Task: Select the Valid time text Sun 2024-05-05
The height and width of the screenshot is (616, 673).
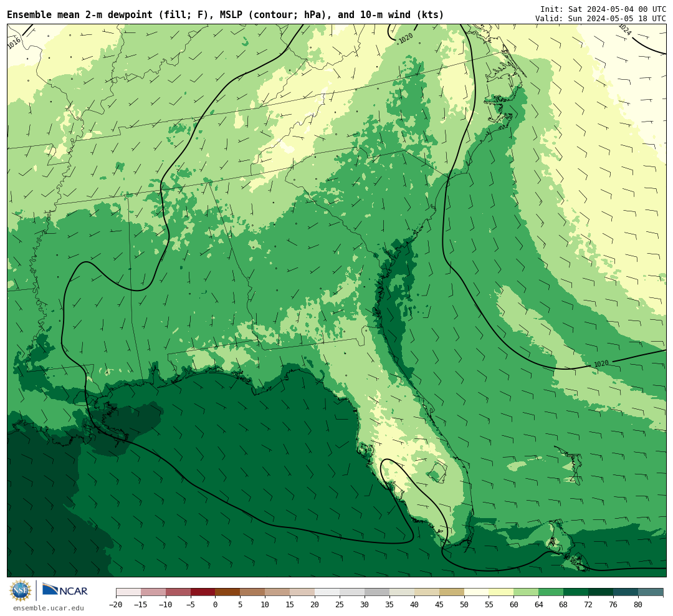Action: 601,19
